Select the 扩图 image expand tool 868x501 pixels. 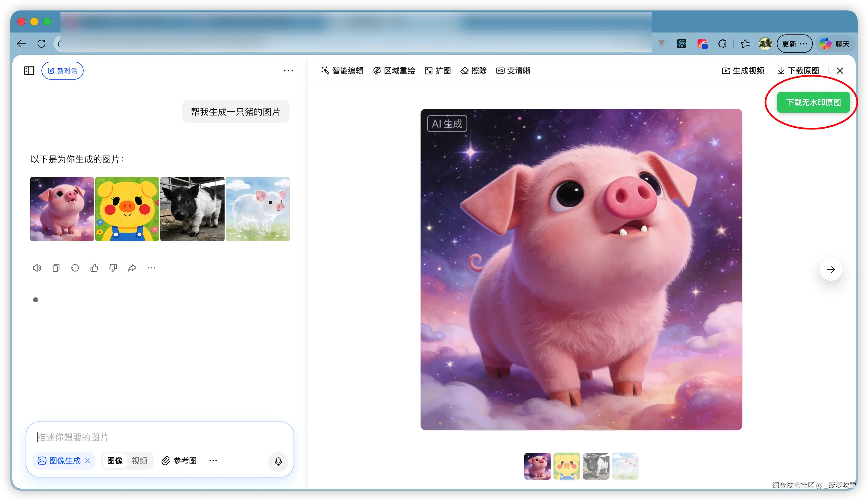tap(437, 71)
